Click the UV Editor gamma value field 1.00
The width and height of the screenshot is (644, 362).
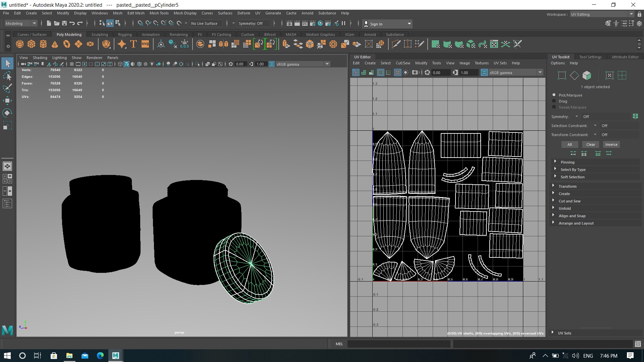pyautogui.click(x=468, y=72)
